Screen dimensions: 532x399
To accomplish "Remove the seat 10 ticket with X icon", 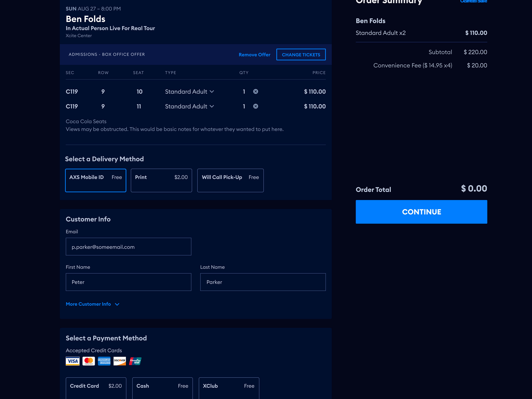I will 255,91.
